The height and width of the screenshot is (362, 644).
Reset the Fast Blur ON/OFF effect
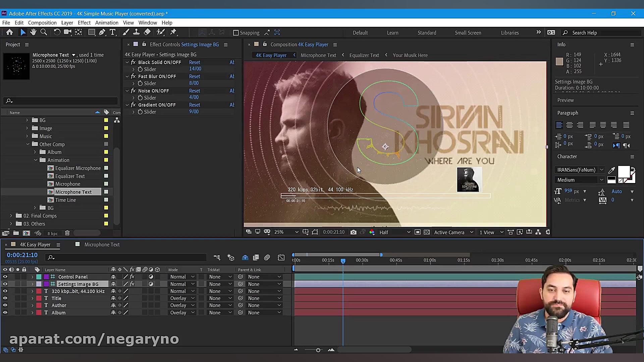pos(194,76)
